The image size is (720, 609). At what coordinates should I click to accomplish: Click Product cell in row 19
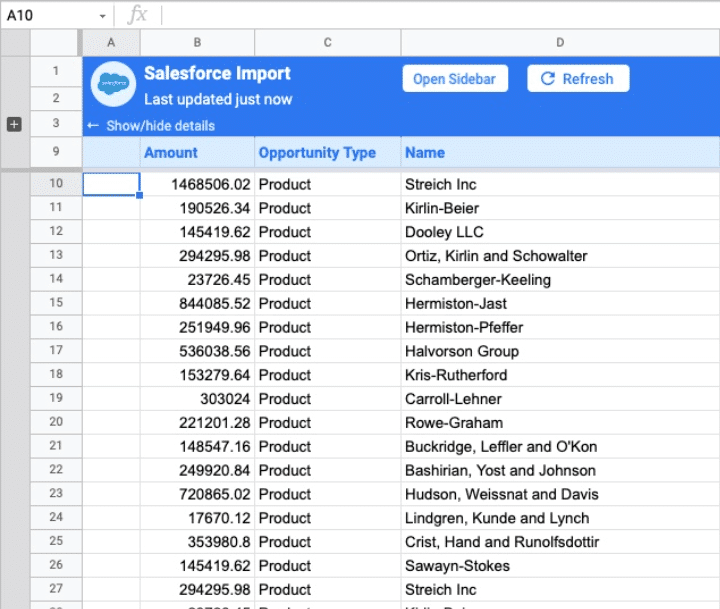tap(327, 399)
